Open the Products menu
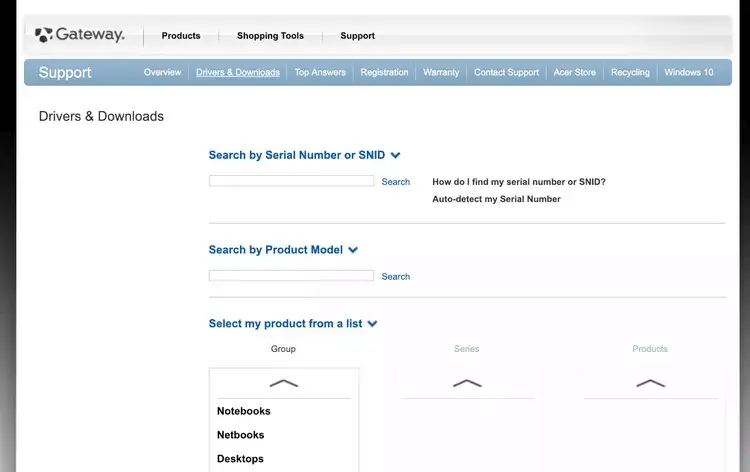 tap(181, 36)
